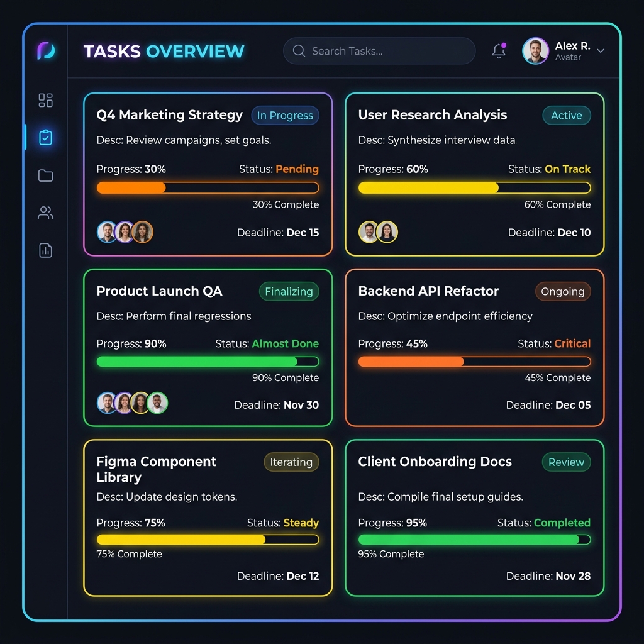Click Alex R. profile avatar photo
The height and width of the screenshot is (644, 644).
tap(535, 51)
